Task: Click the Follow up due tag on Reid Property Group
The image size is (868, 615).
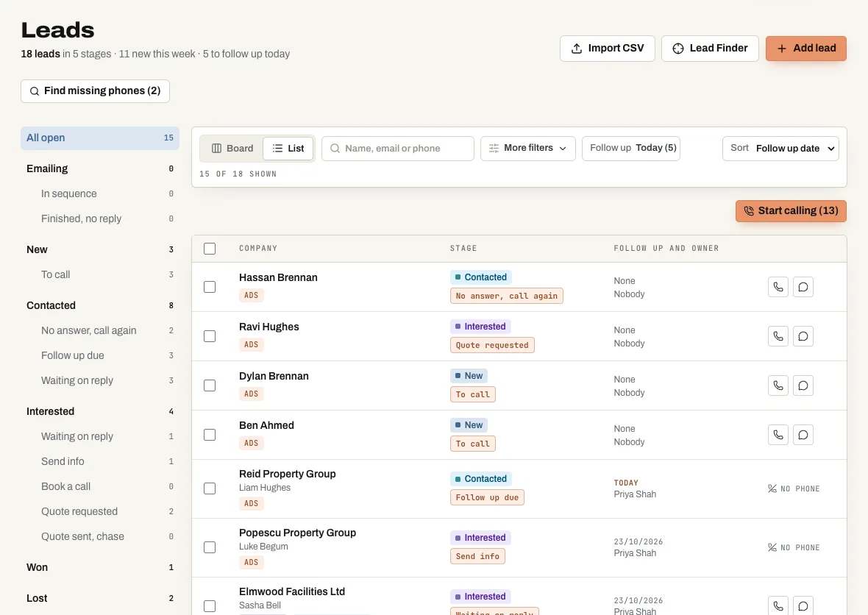Action: coord(487,497)
